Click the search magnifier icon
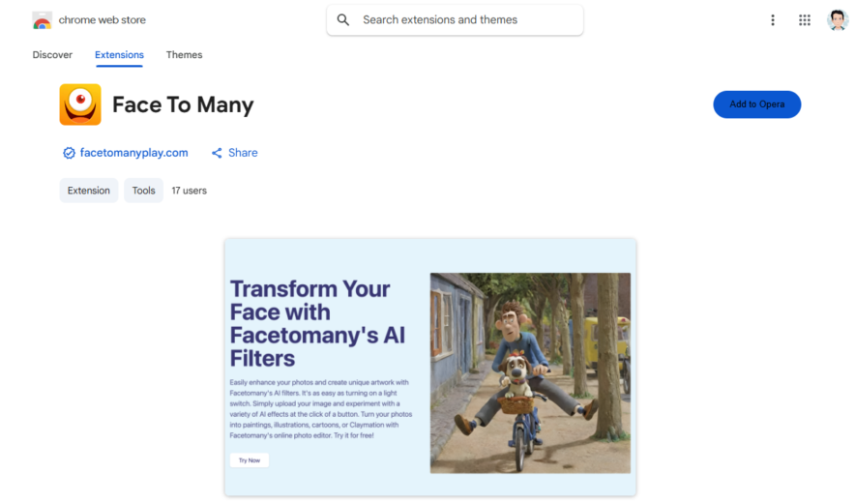 tap(342, 20)
